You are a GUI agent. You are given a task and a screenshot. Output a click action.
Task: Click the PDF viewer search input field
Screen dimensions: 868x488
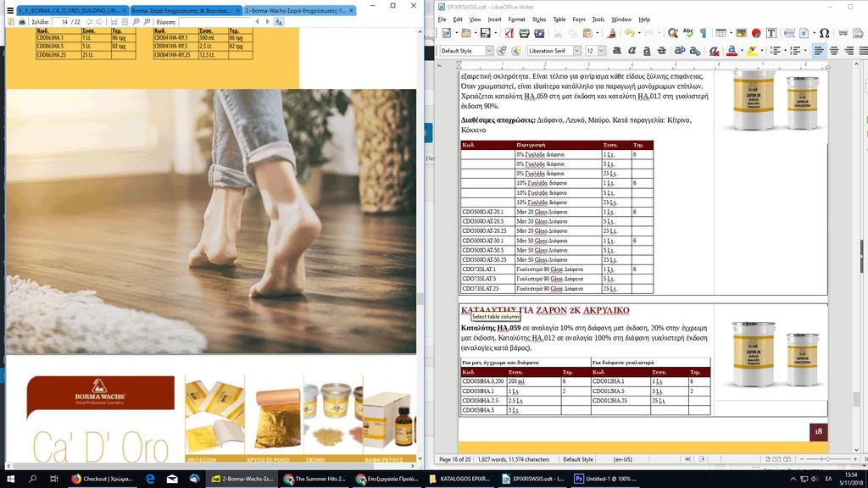pos(214,21)
